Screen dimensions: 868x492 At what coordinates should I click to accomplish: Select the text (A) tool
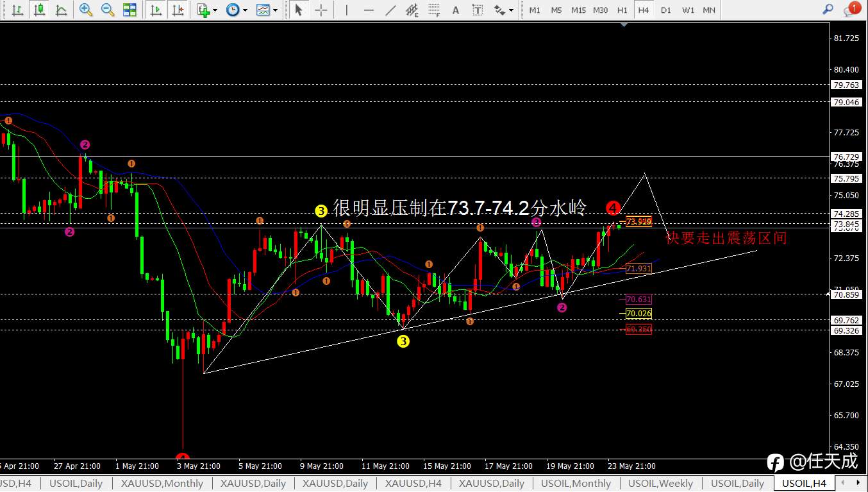tap(456, 10)
